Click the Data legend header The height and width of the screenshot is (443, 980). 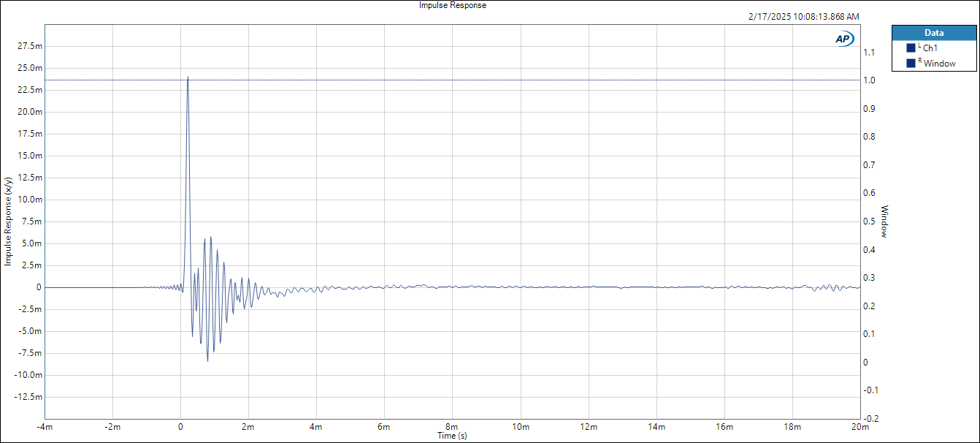933,32
